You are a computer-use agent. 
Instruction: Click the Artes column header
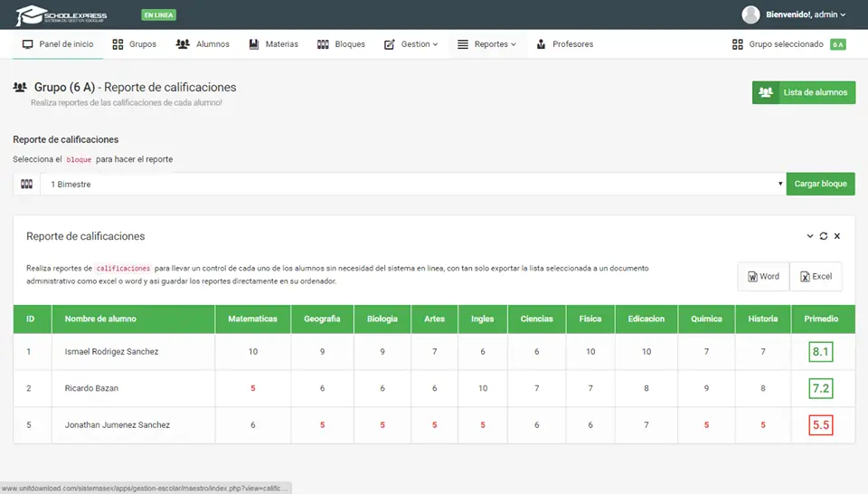pos(435,319)
